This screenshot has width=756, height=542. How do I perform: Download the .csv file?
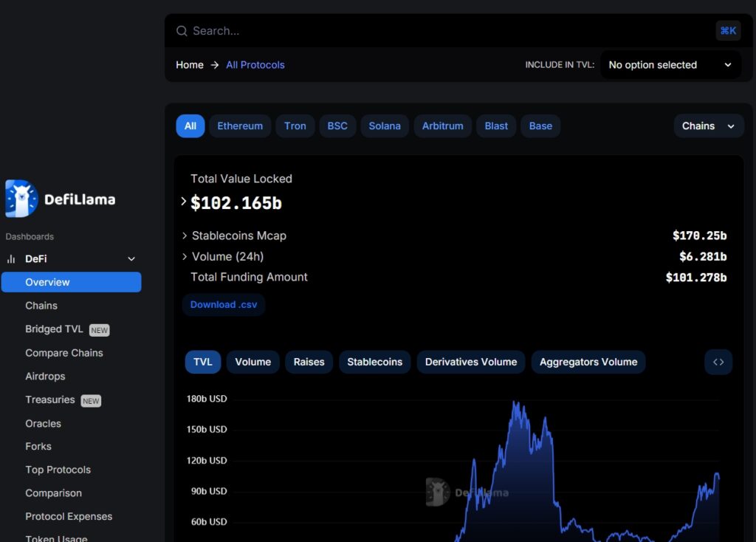pyautogui.click(x=224, y=305)
